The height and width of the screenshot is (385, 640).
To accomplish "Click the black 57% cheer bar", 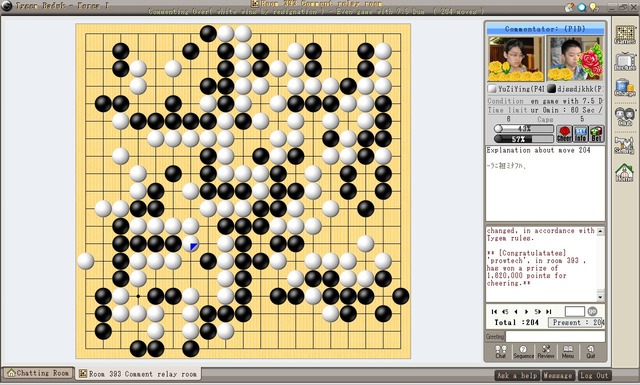I will point(524,139).
